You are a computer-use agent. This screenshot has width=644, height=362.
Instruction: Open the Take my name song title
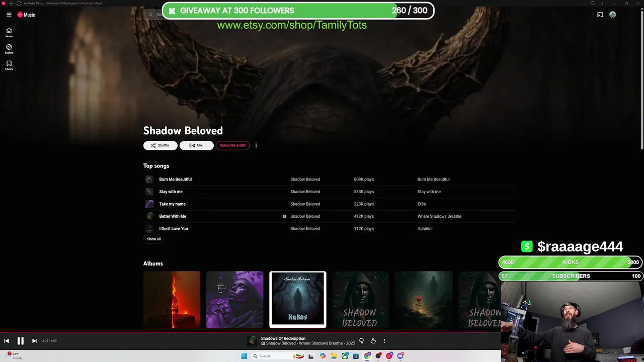[173, 204]
